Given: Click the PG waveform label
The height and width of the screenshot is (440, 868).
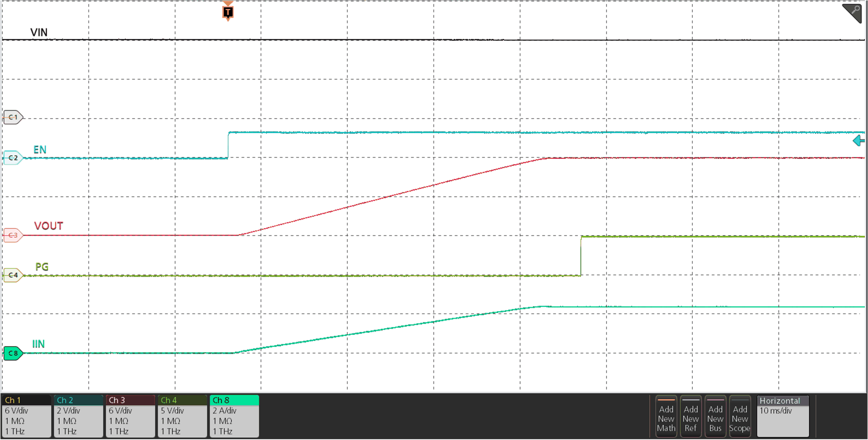Looking at the screenshot, I should tap(42, 266).
